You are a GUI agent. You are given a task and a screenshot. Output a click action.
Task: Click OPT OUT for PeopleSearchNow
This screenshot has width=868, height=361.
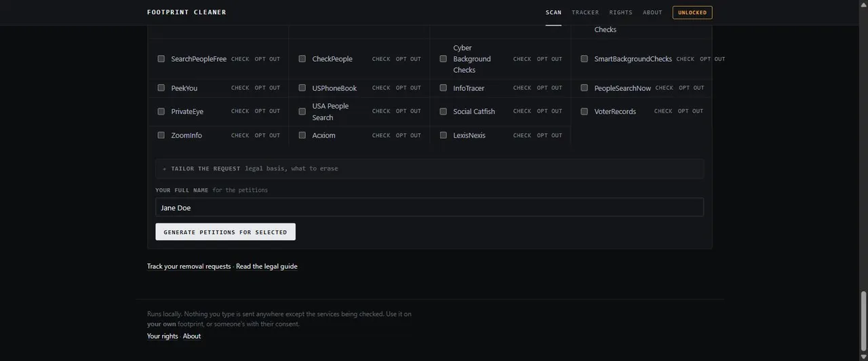tap(692, 88)
